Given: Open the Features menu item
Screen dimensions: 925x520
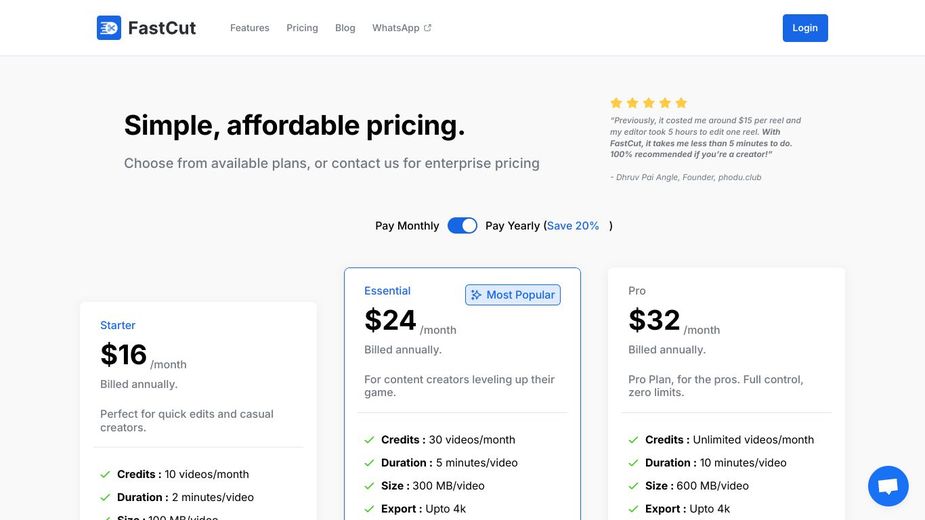Looking at the screenshot, I should [249, 28].
